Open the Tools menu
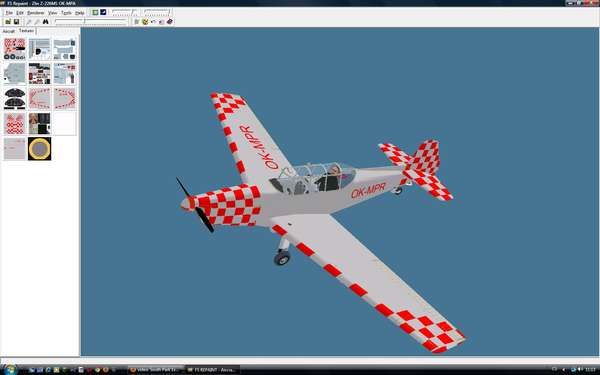Viewport: 600px width, 375px height. [66, 13]
